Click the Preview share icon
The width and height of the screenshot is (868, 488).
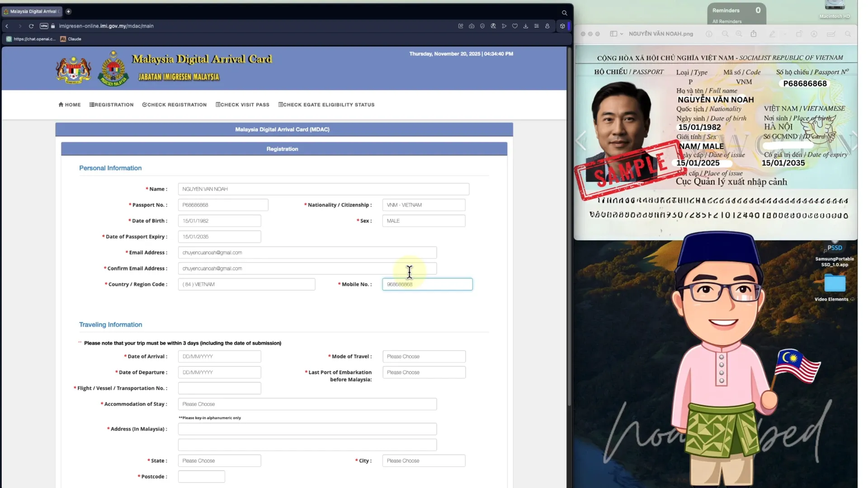pos(754,34)
